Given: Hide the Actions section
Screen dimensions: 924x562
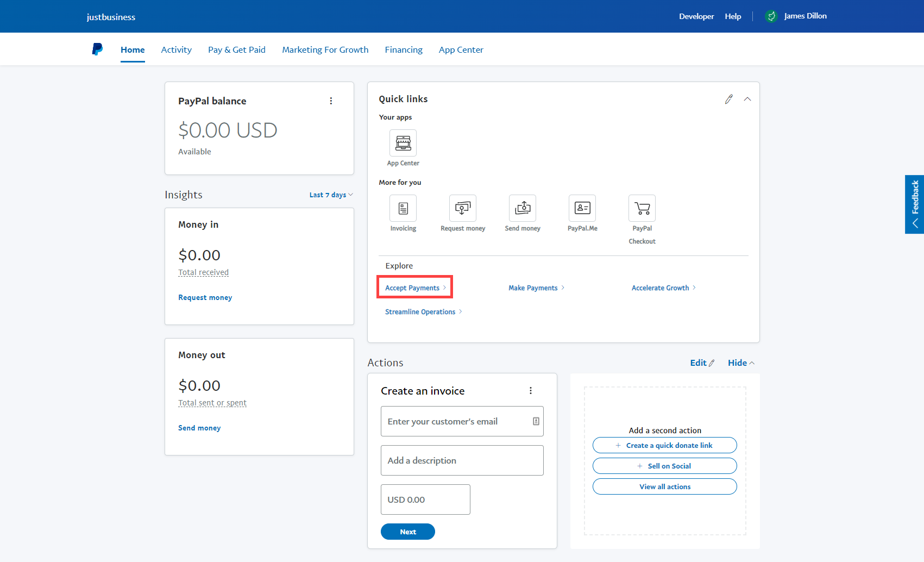Looking at the screenshot, I should click(741, 363).
